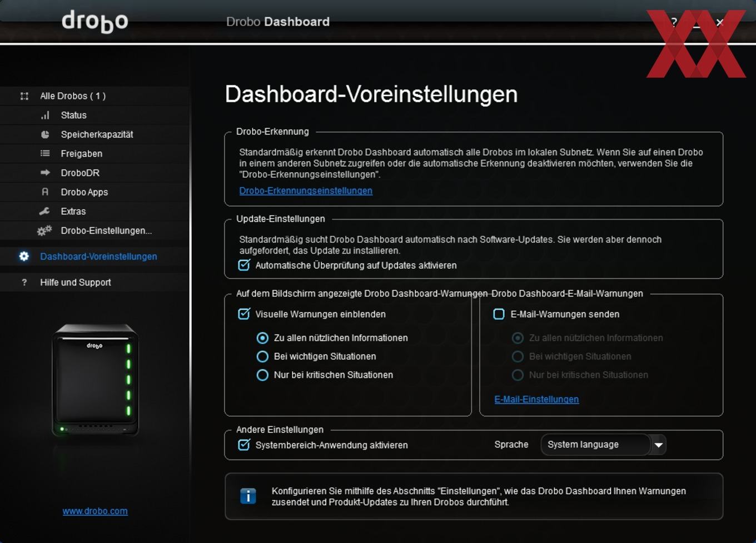The width and height of the screenshot is (756, 543).
Task: Click the Dashboard-Voreinstellungen gear icon
Action: pyautogui.click(x=24, y=256)
